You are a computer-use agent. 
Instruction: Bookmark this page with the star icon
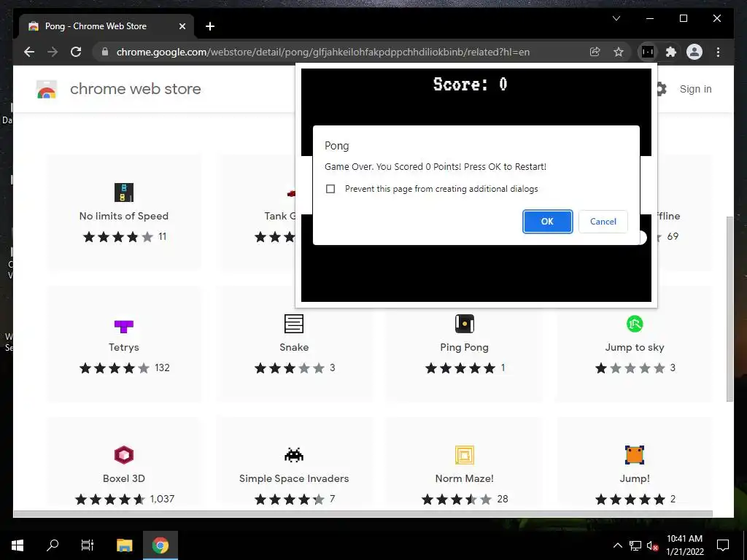coord(619,52)
